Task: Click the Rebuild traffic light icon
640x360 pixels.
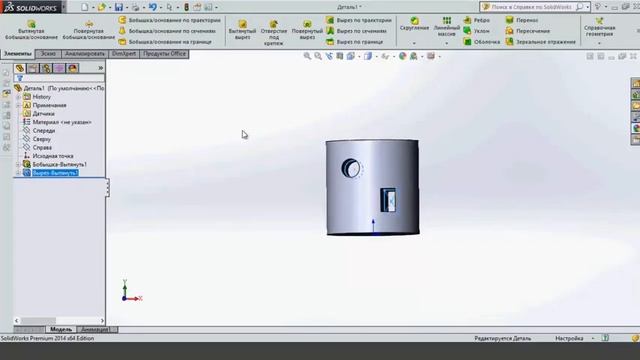Action: pyautogui.click(x=187, y=7)
